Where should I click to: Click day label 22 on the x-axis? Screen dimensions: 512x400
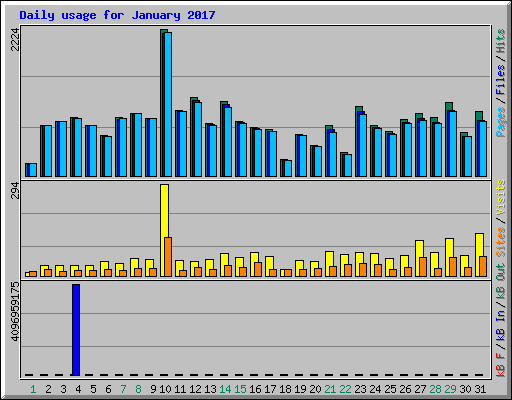click(x=345, y=389)
